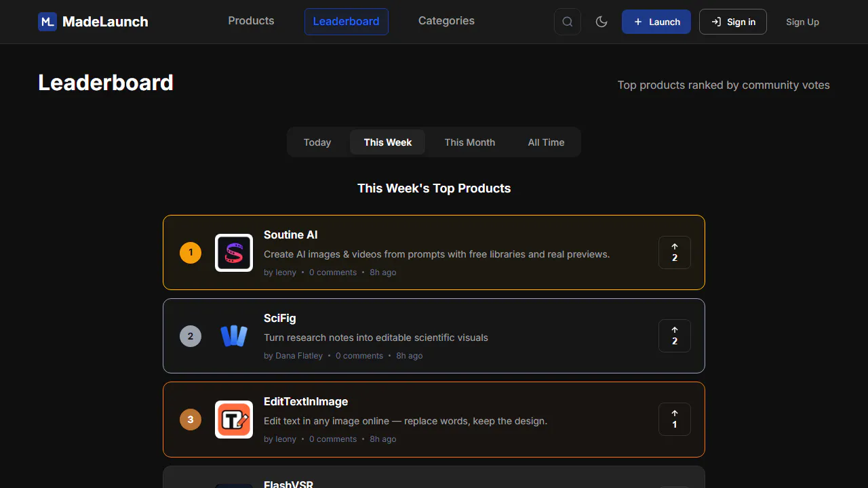Select the This Week tab
Screen dimensions: 868x488
[388, 142]
